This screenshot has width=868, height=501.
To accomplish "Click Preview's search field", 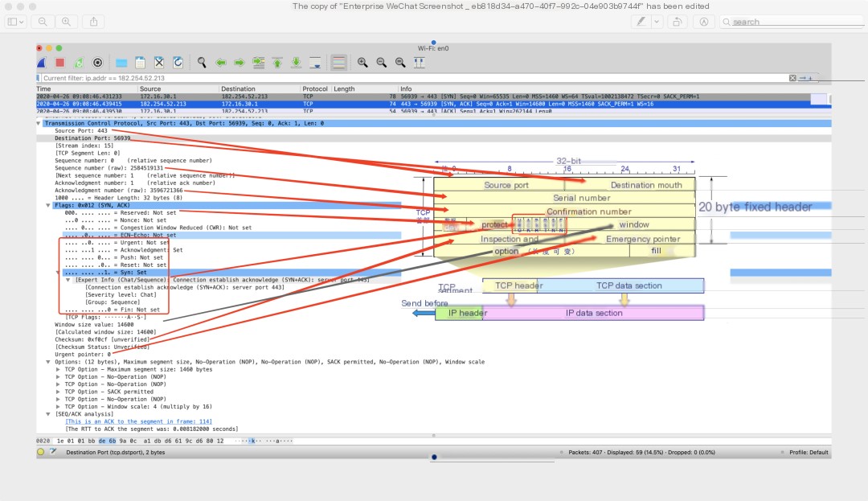I will [792, 22].
